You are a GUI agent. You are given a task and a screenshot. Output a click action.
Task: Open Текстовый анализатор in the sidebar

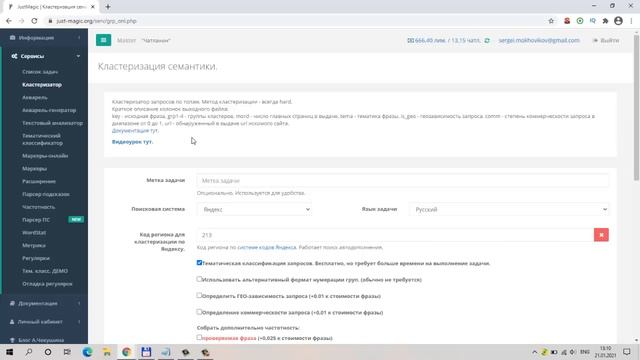coord(52,123)
